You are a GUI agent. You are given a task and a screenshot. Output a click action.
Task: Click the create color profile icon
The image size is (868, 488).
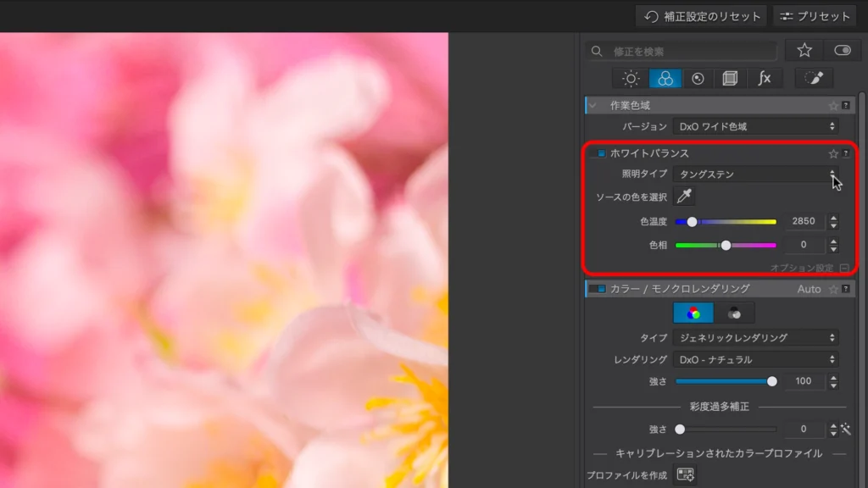tap(685, 474)
